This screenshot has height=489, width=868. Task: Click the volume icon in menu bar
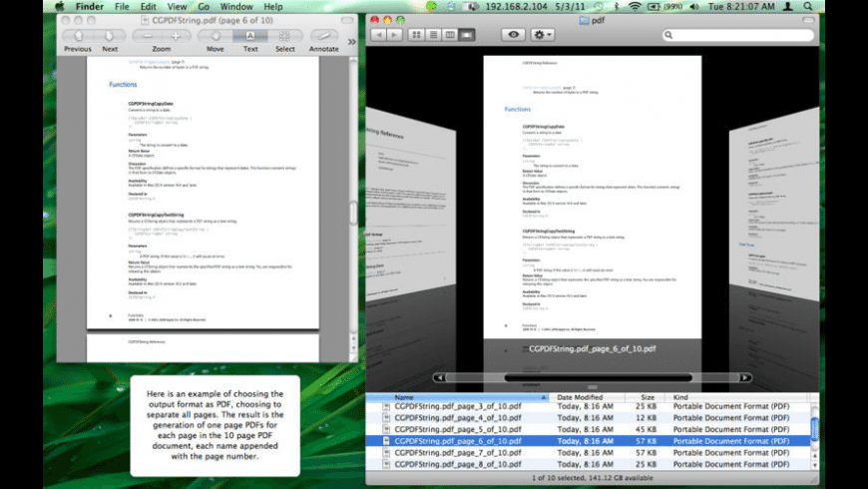(694, 7)
